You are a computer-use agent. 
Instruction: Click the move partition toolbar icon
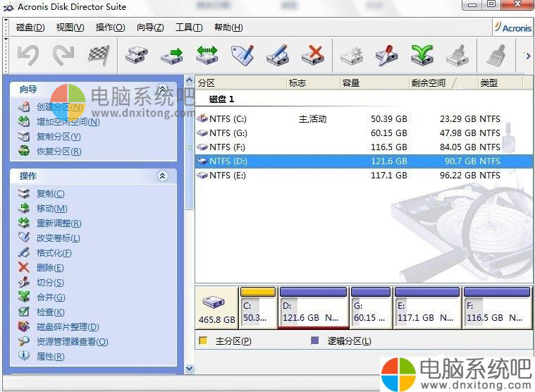[172, 55]
